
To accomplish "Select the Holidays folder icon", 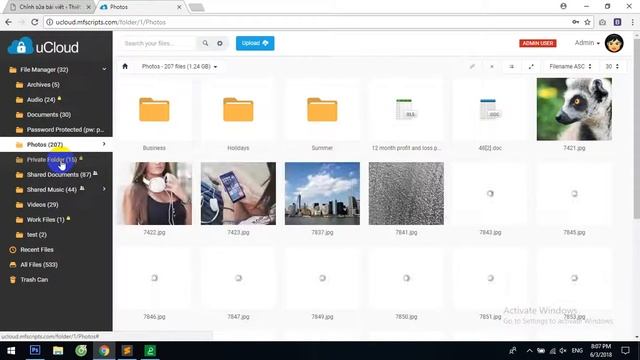I will tap(238, 109).
